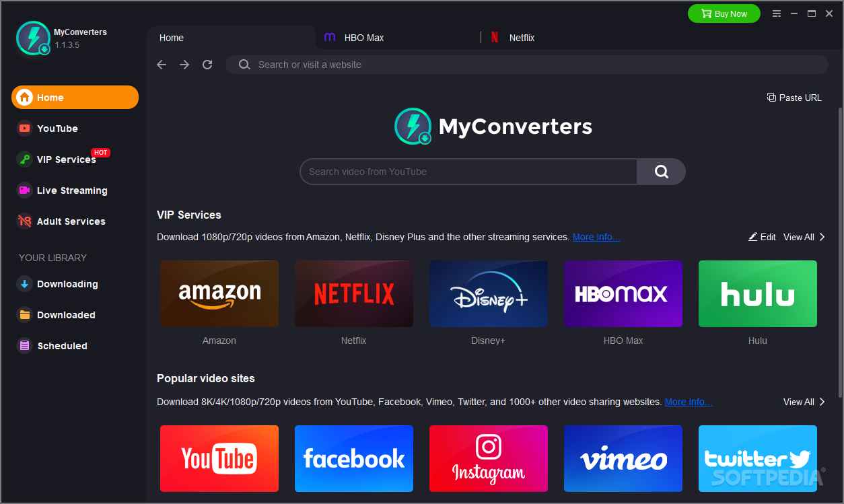The width and height of the screenshot is (844, 504).
Task: Open Live Streaming in the sidebar
Action: (71, 190)
